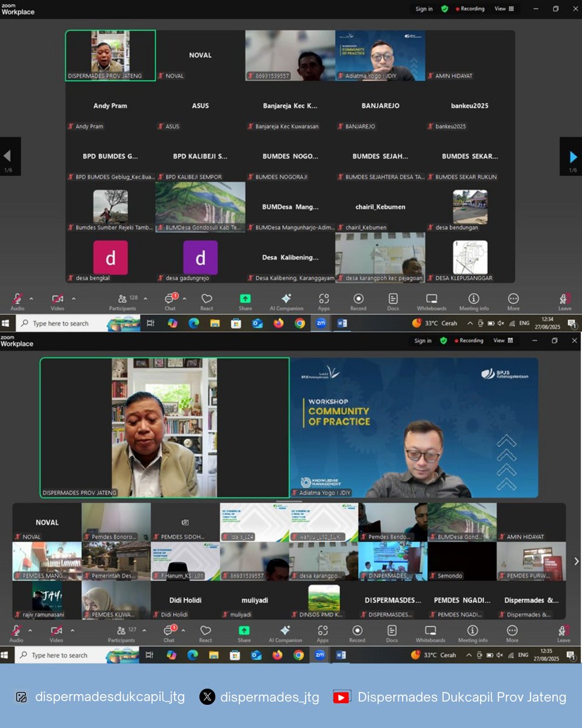Open View menu in the speaker-view Zoom window
582x728 pixels.
coord(503,341)
